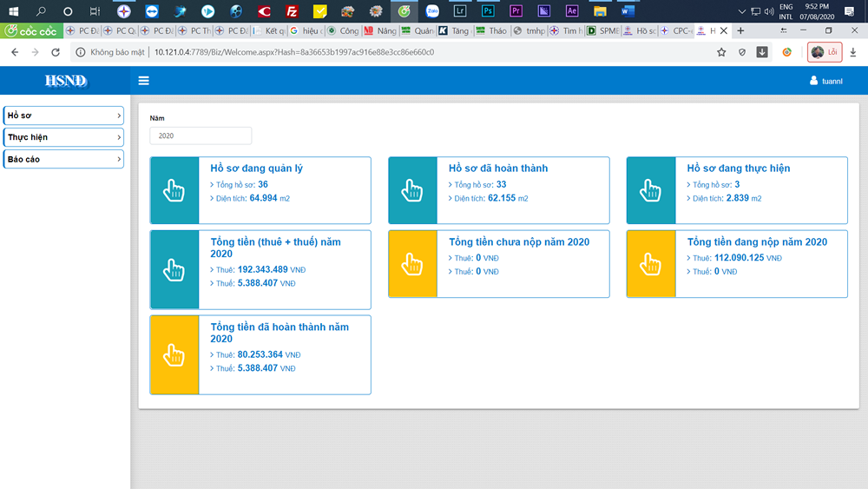868x489 pixels.
Task: Click yellow hand icon of Tổng tiền đã hoàn thành
Action: pyautogui.click(x=174, y=355)
